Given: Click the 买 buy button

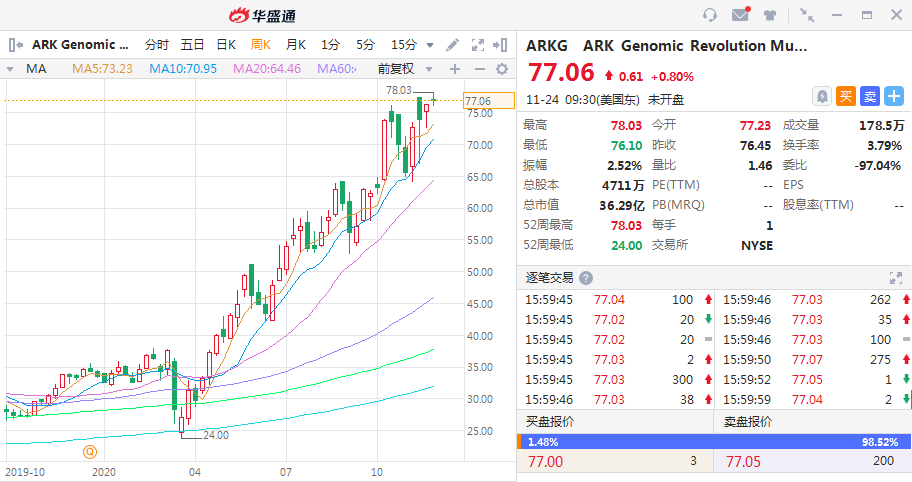Looking at the screenshot, I should [846, 97].
